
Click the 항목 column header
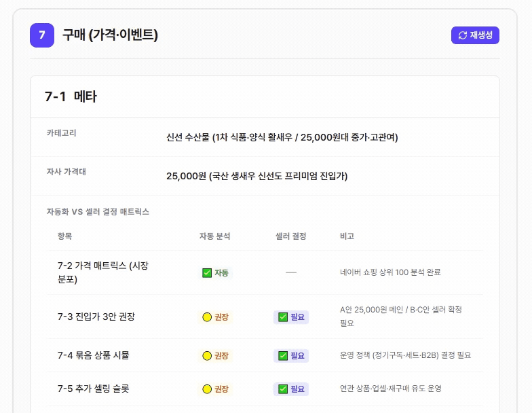65,236
